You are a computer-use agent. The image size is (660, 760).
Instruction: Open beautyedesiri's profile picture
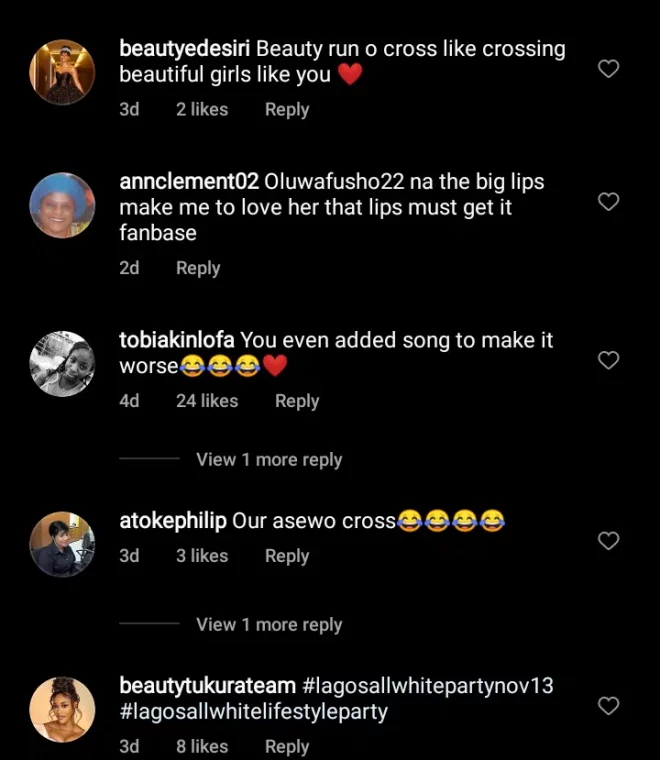point(63,72)
